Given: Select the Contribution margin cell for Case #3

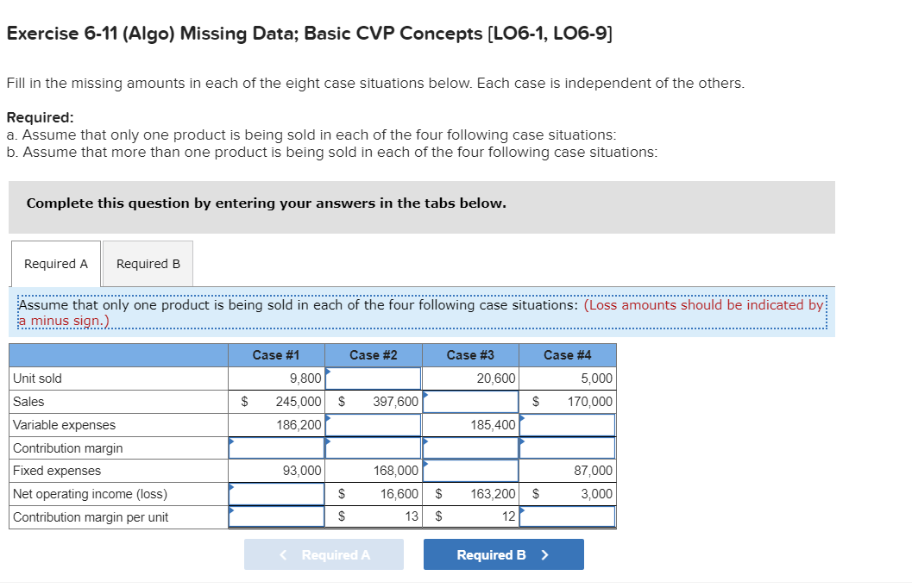Looking at the screenshot, I should click(x=470, y=447).
